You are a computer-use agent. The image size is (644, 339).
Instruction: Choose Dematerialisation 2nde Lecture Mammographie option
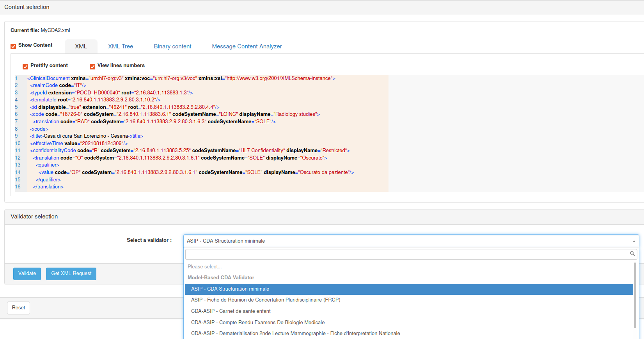(295, 334)
